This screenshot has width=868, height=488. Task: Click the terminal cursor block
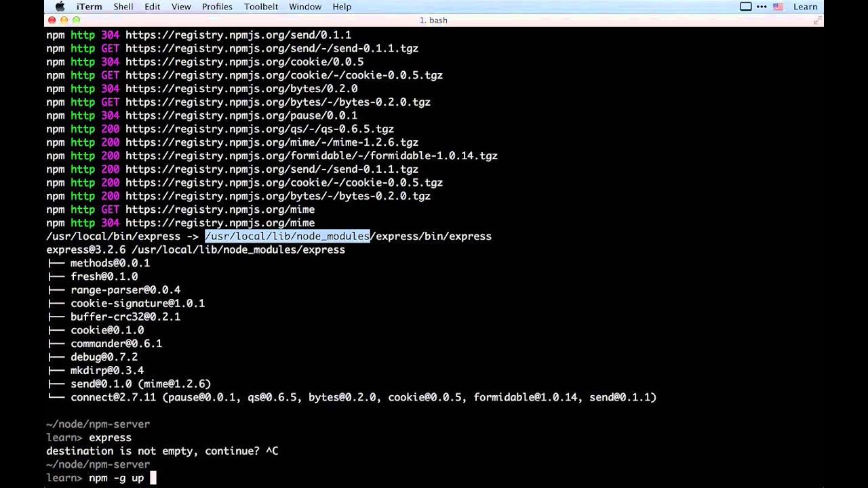[x=153, y=478]
